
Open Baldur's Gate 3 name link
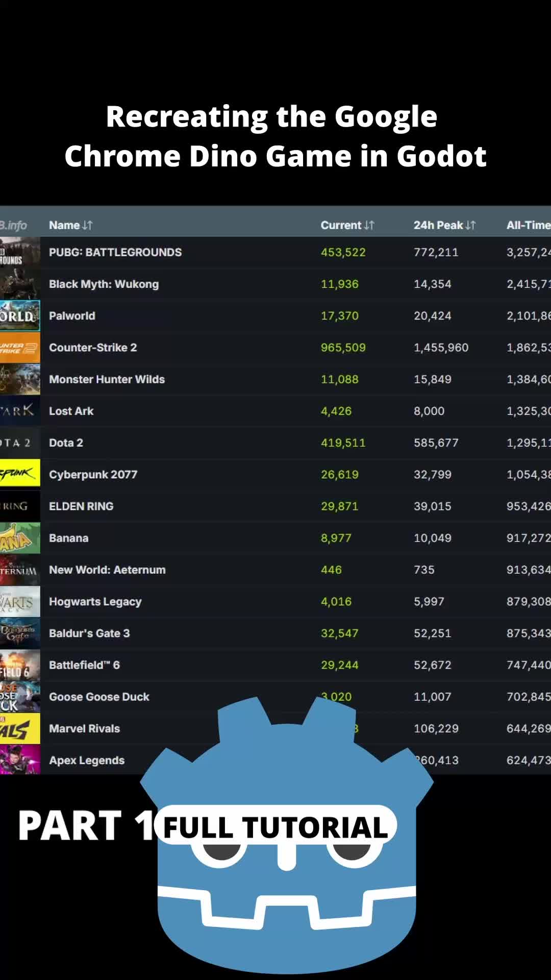(x=89, y=633)
